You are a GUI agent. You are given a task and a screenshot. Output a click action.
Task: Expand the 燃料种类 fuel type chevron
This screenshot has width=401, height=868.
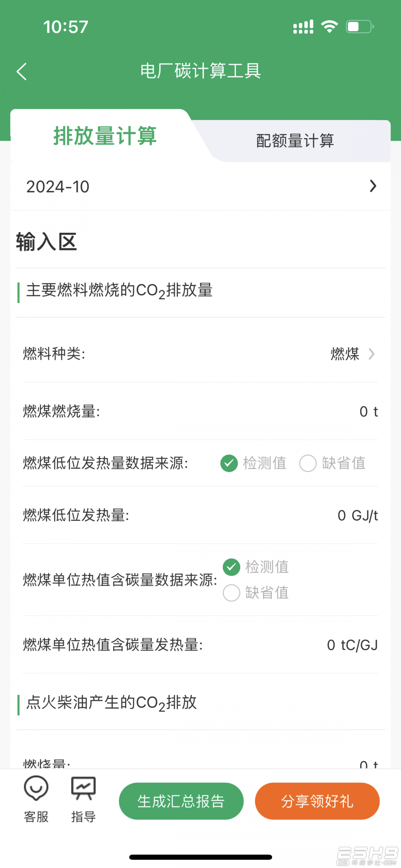[371, 354]
